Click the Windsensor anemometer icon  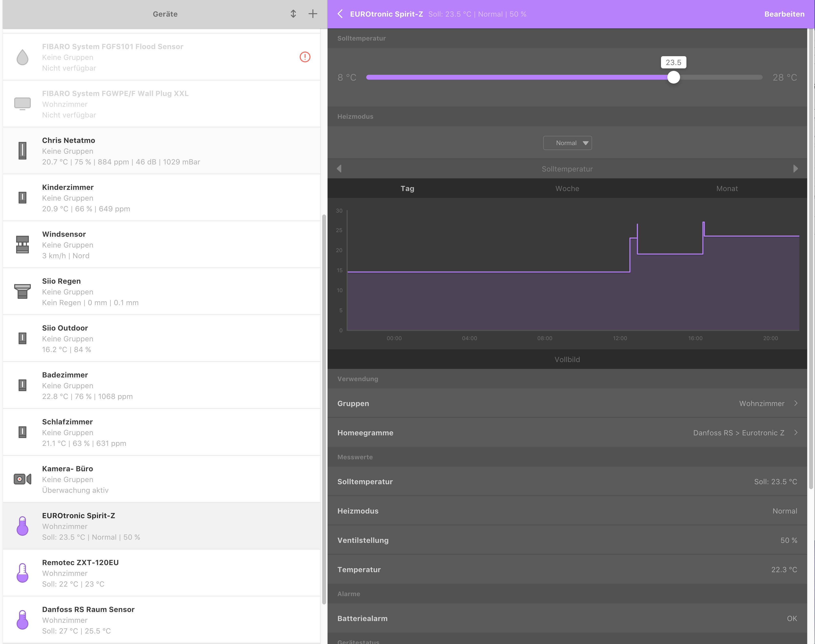pyautogui.click(x=23, y=244)
